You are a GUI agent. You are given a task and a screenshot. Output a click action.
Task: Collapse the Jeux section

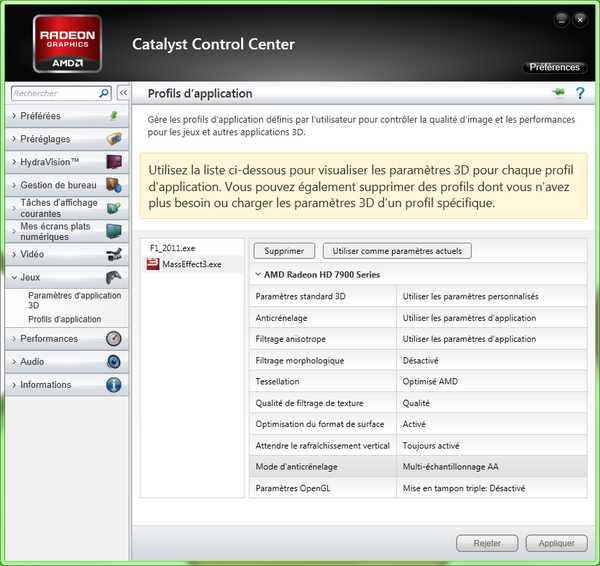pyautogui.click(x=14, y=277)
